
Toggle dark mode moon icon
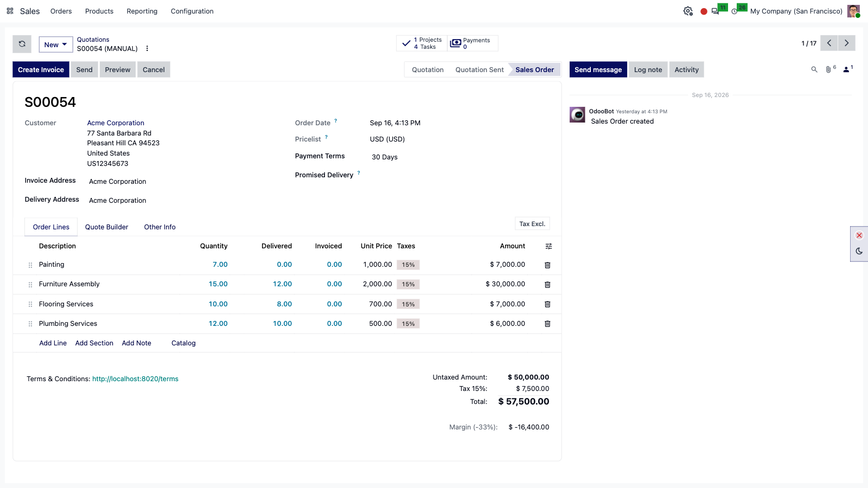tap(859, 251)
